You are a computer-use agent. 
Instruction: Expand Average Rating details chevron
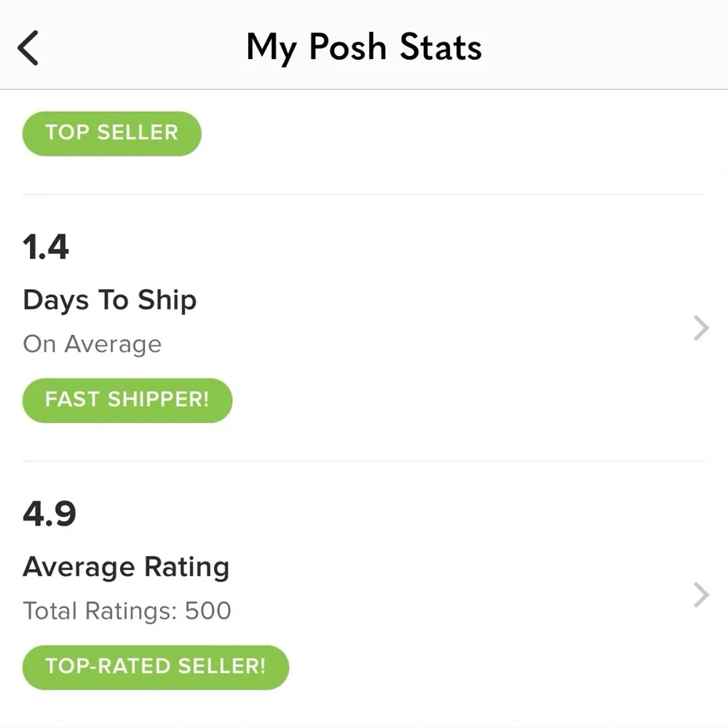(701, 595)
